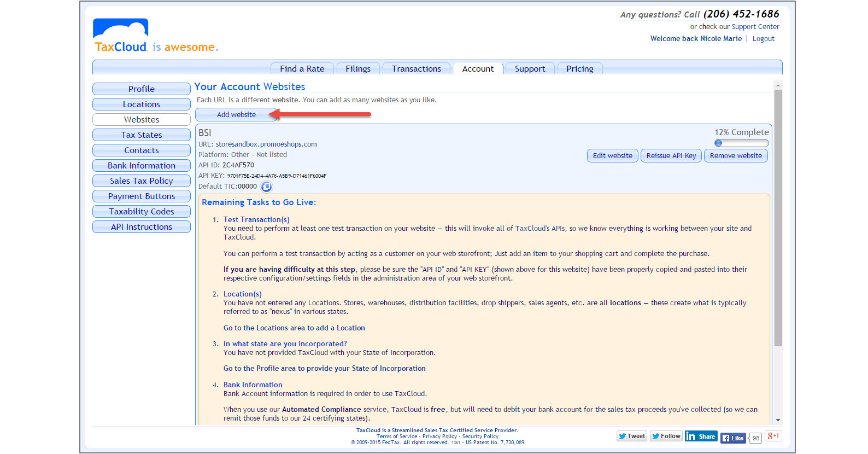Click the scrollbar down arrow
The image size is (868, 454).
pos(778,420)
